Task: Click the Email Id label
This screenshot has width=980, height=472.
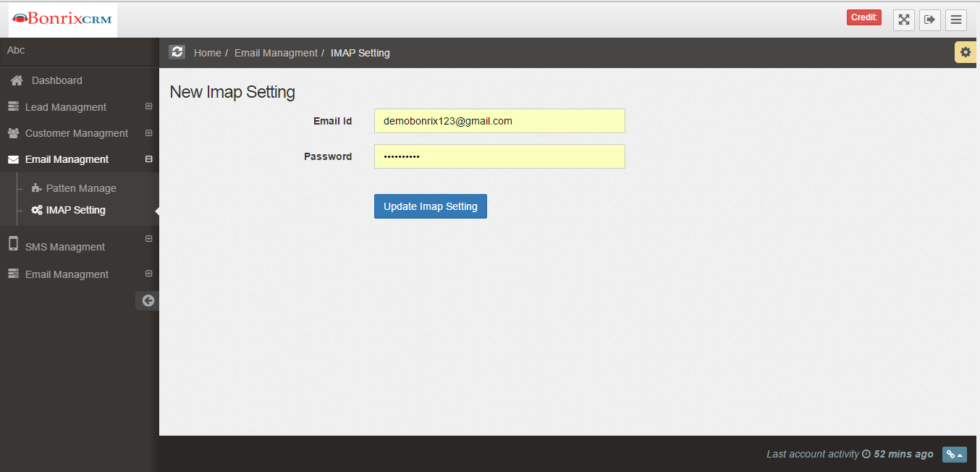Action: click(333, 121)
